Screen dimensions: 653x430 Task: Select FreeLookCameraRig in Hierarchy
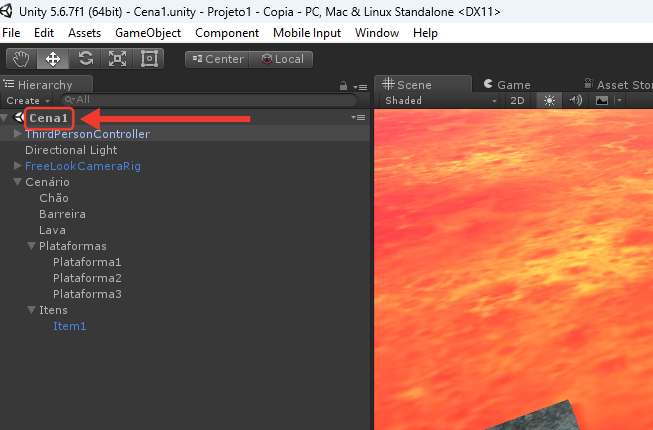83,166
